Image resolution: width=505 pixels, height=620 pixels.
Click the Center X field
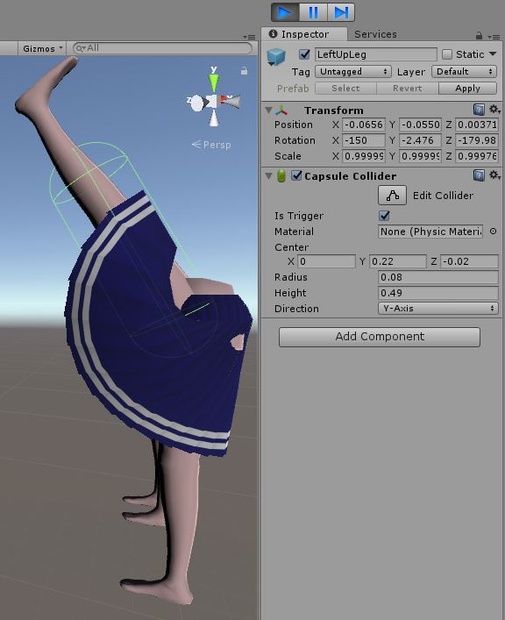pos(326,261)
